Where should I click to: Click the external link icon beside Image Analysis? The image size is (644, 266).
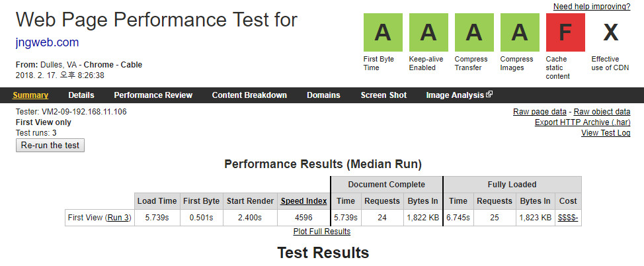pos(489,94)
